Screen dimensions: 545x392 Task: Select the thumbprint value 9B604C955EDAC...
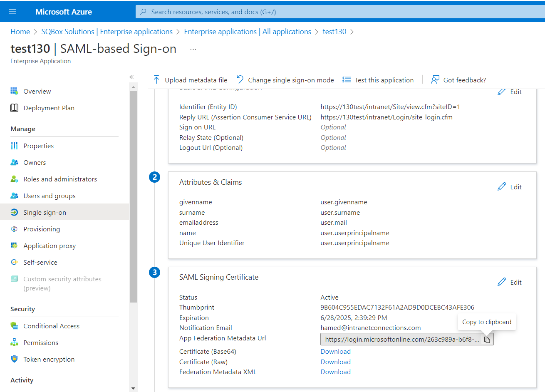click(x=397, y=307)
